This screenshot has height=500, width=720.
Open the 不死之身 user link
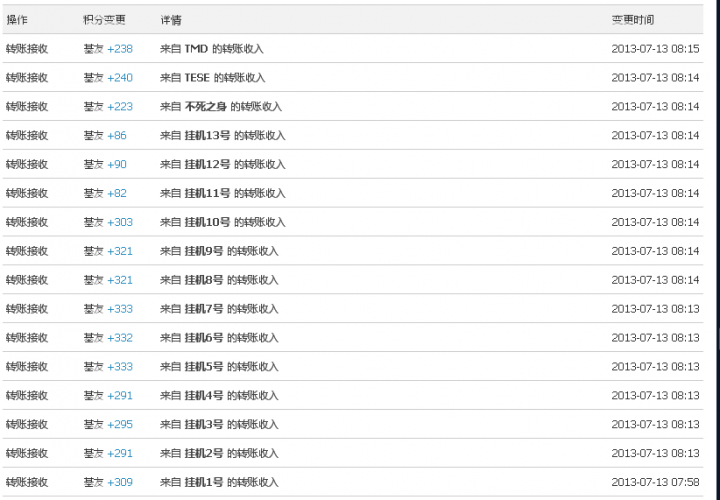pos(206,107)
